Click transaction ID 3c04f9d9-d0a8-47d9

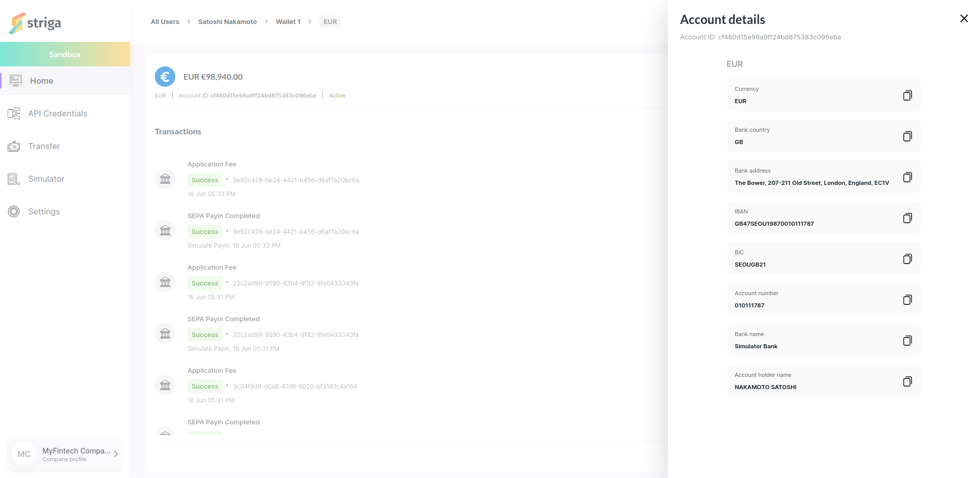point(295,387)
